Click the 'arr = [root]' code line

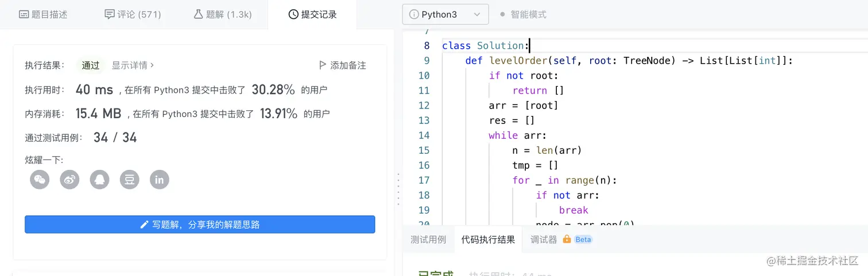tap(524, 106)
